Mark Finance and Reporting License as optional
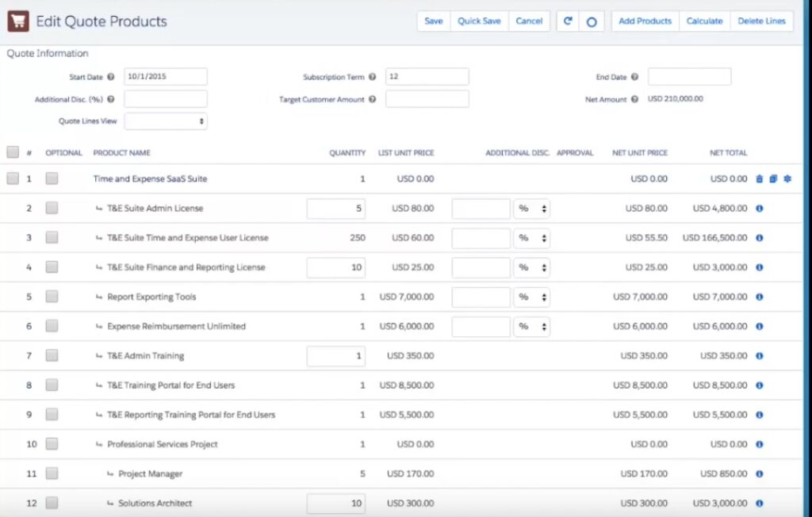The image size is (812, 517). click(x=52, y=266)
